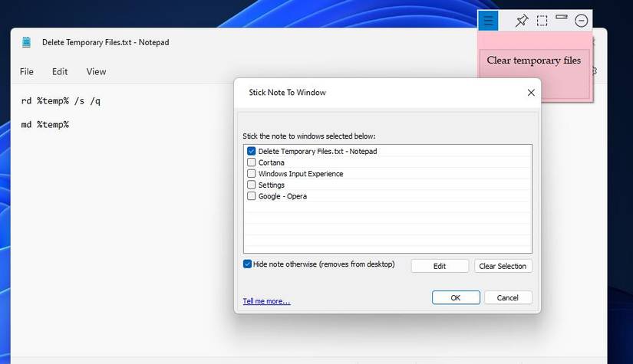This screenshot has width=633, height=364.
Task: Uncheck Delete Temporary Files.txt - Notepad checkbox
Action: [x=251, y=151]
